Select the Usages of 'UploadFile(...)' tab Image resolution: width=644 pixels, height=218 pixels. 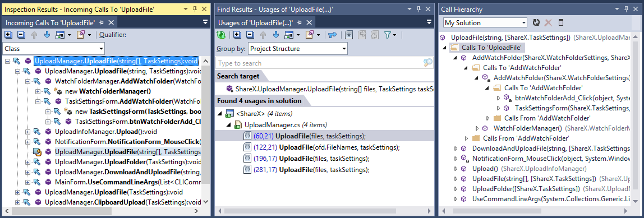pos(255,22)
